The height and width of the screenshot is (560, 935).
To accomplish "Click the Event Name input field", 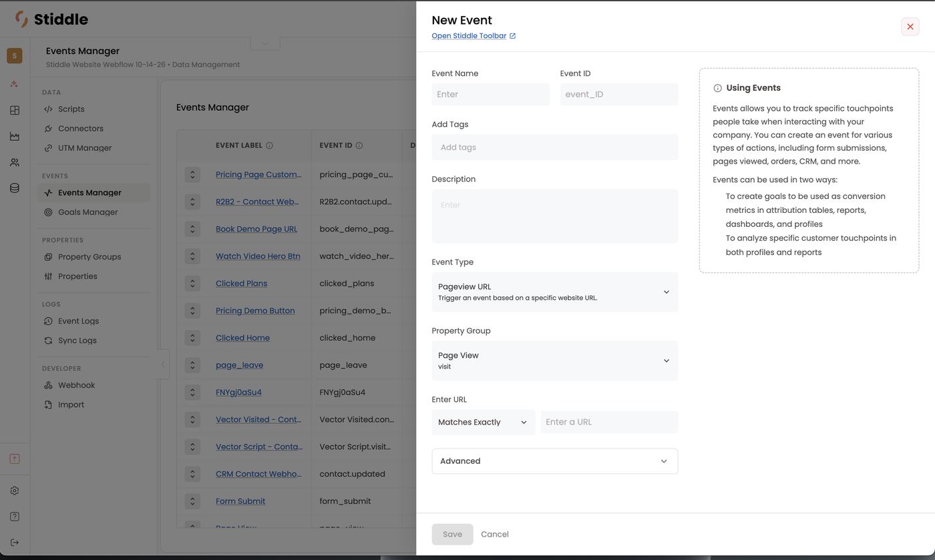I will pos(490,95).
